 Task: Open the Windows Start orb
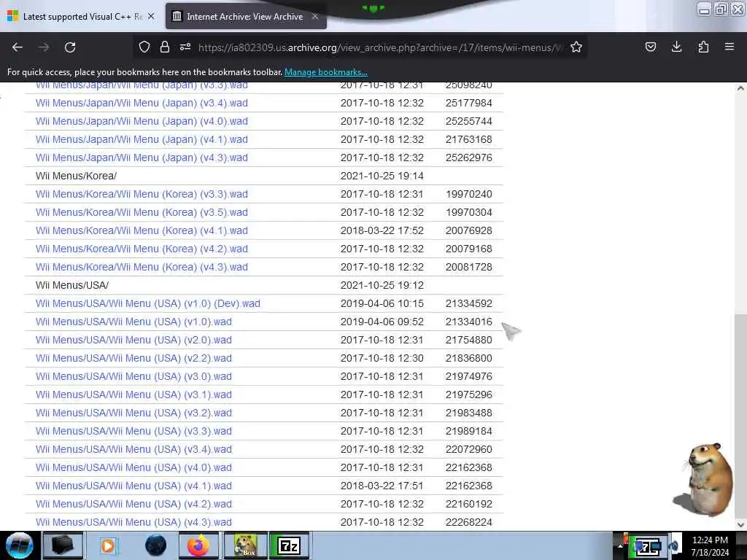pyautogui.click(x=19, y=545)
